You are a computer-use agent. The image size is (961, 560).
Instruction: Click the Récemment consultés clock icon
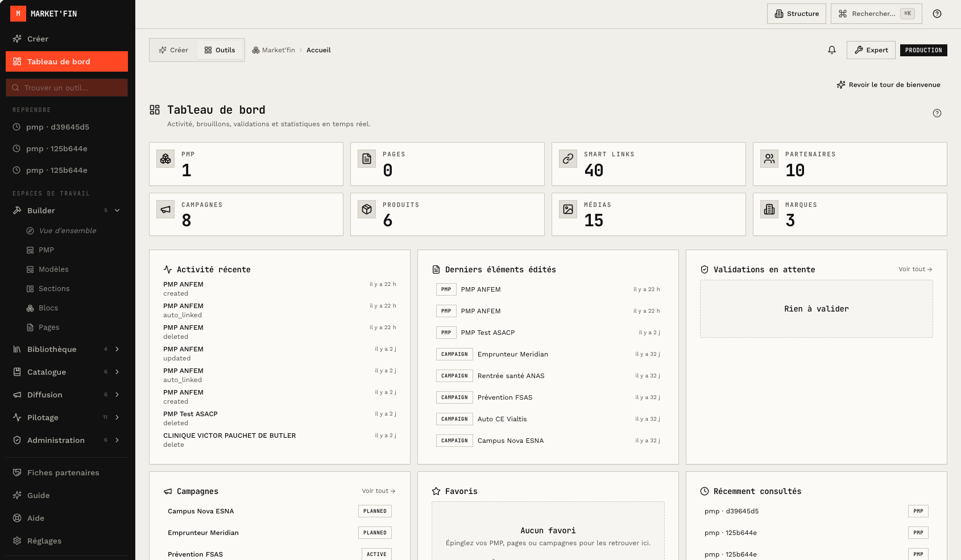pos(705,491)
